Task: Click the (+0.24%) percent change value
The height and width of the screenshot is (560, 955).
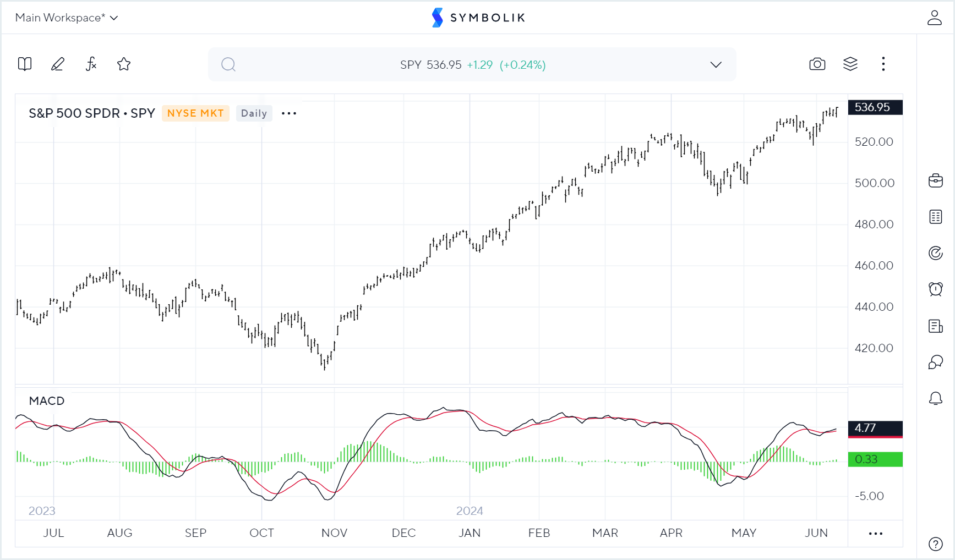Action: tap(523, 65)
